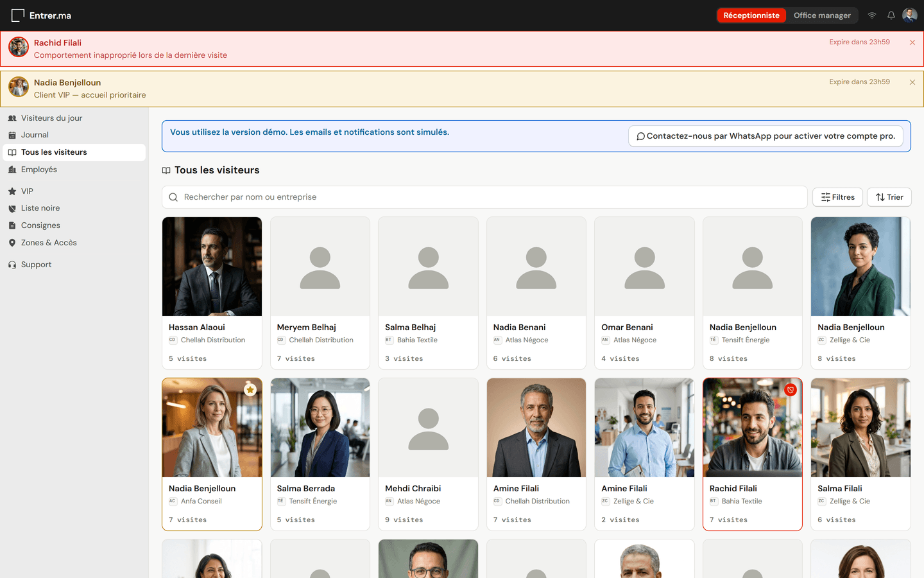The height and width of the screenshot is (578, 924).
Task: Focus the visitor search field
Action: coord(484,197)
